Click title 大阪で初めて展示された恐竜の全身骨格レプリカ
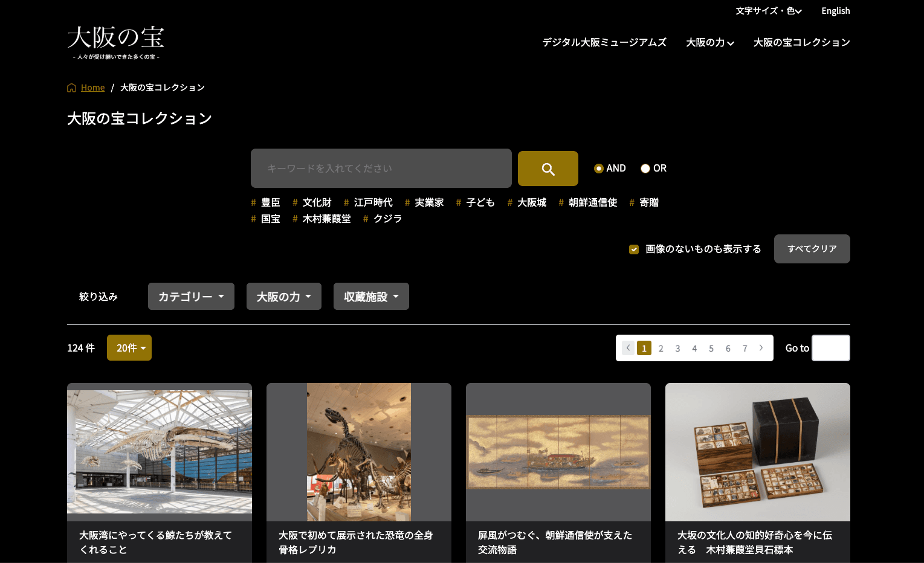This screenshot has height=563, width=924. pos(356,542)
